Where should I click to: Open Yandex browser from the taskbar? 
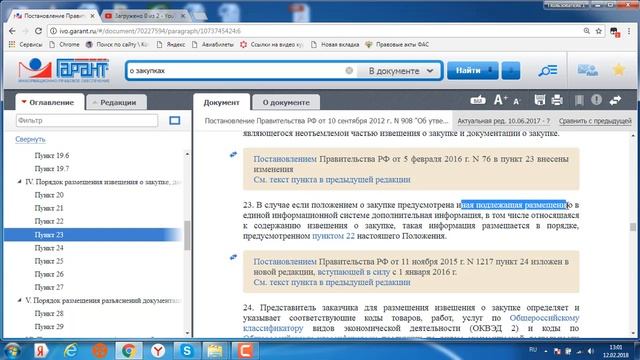tap(158, 351)
